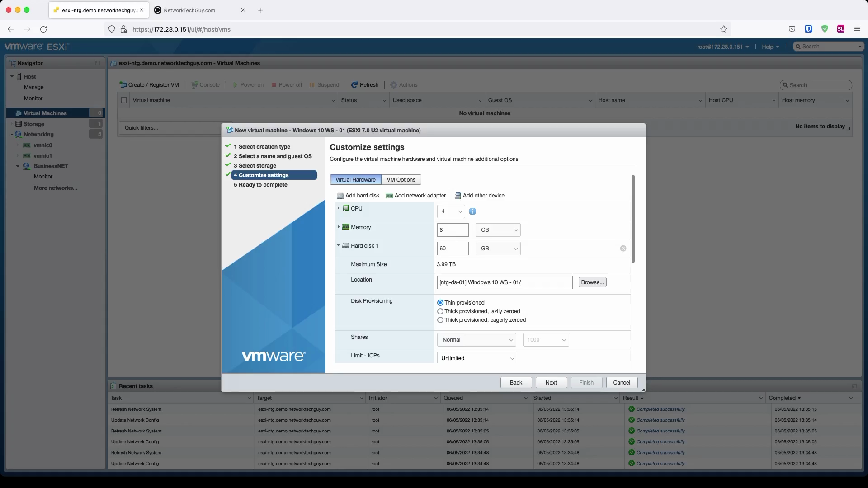This screenshot has height=488, width=868.
Task: Expand the Memory settings row
Action: (338, 227)
